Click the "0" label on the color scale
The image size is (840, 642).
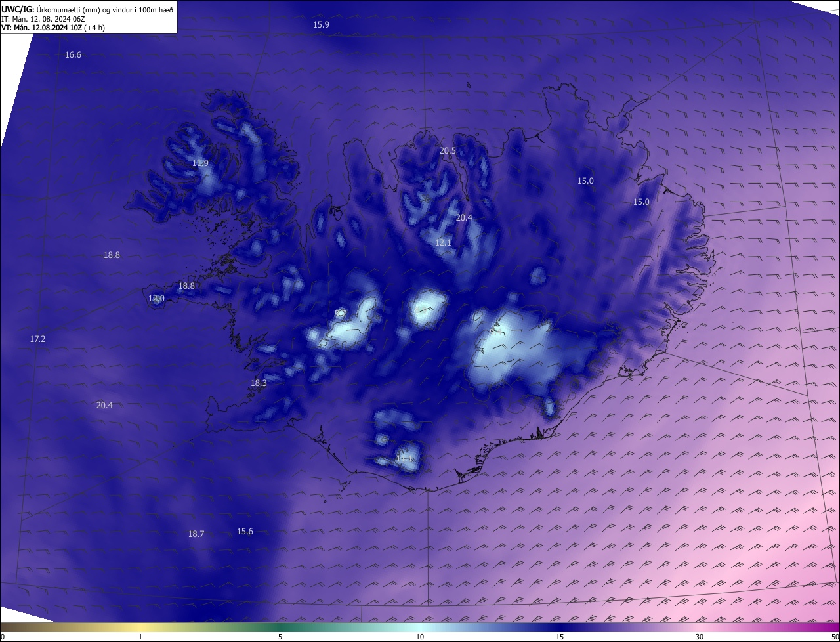(3, 637)
